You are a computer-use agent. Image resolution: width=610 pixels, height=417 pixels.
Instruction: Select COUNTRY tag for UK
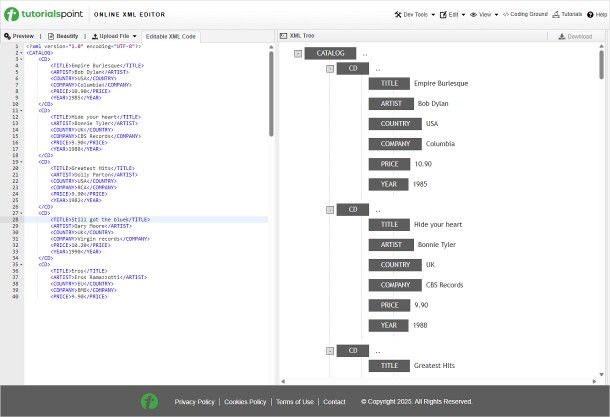(395, 265)
